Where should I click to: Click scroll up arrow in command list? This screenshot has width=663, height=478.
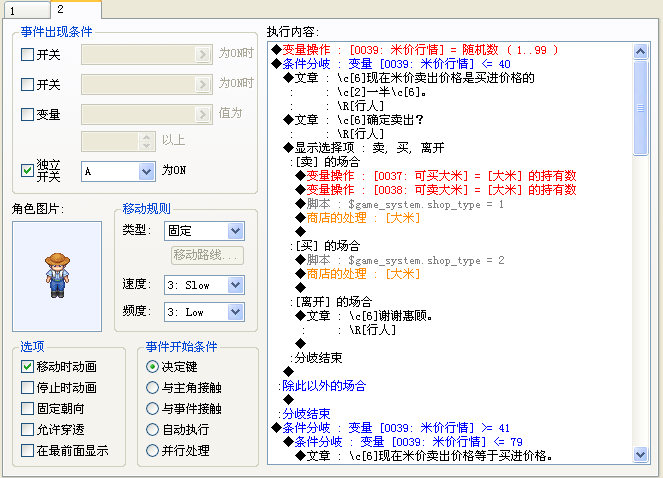point(641,51)
